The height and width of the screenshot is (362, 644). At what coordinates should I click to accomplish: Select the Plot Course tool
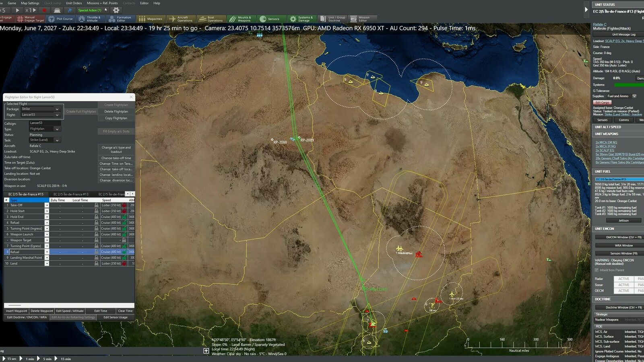(60, 18)
